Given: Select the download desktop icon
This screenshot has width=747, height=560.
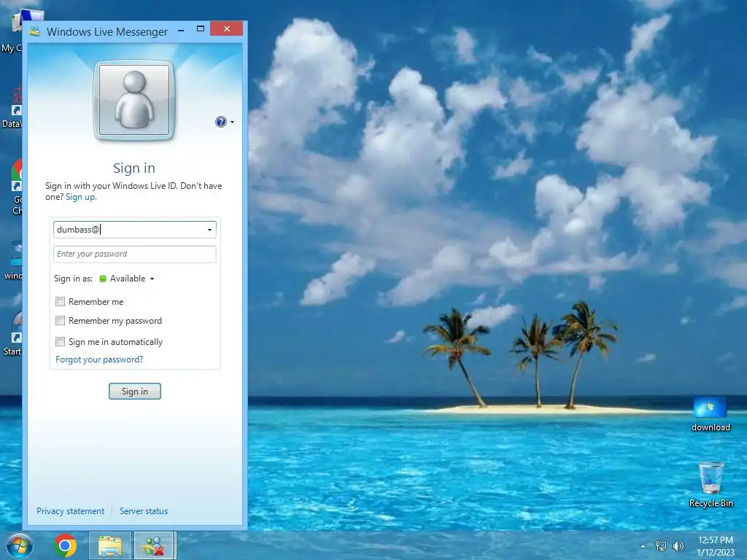Looking at the screenshot, I should tap(711, 414).
